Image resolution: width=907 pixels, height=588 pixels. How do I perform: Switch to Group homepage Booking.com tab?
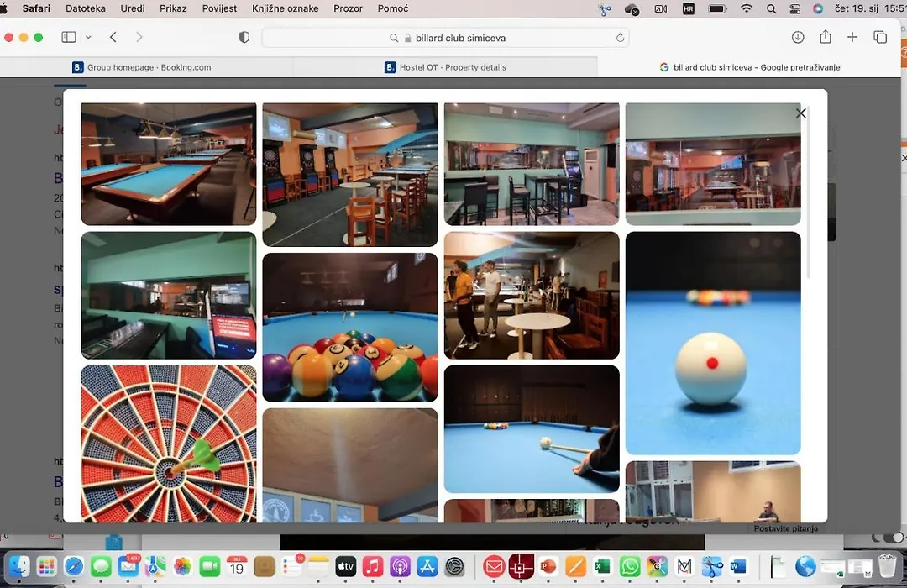click(142, 67)
